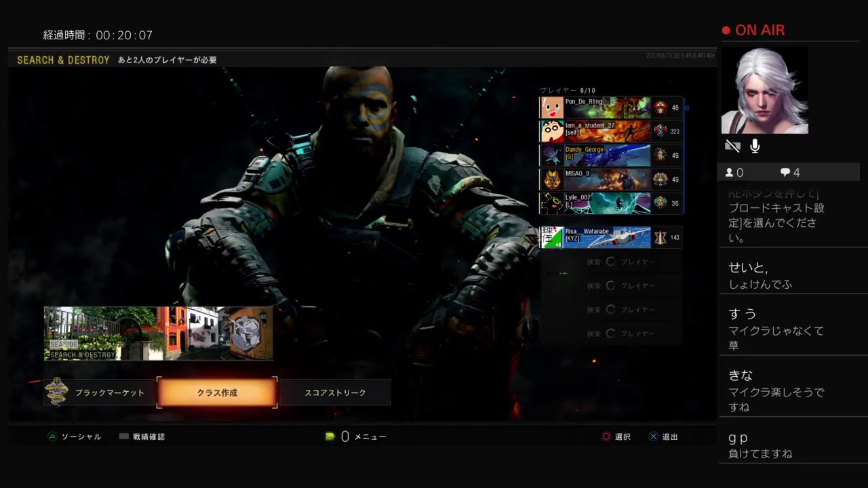Click the Black Market snake skull icon
868x488 pixels.
[57, 392]
